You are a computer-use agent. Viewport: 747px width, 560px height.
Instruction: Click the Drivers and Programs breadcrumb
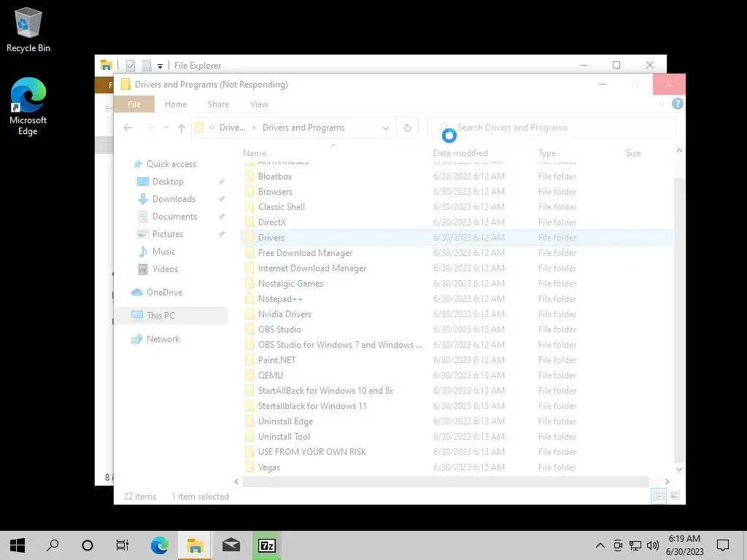303,128
